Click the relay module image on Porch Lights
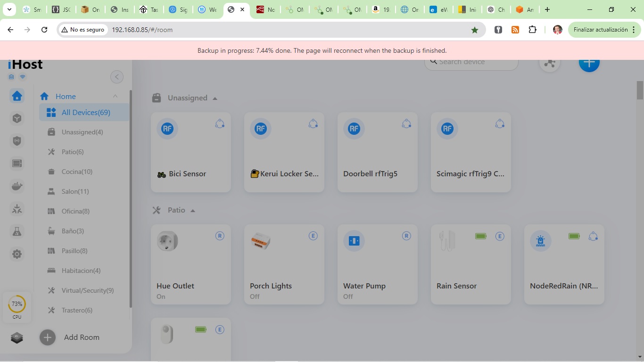Image resolution: width=644 pixels, height=362 pixels. [261, 241]
